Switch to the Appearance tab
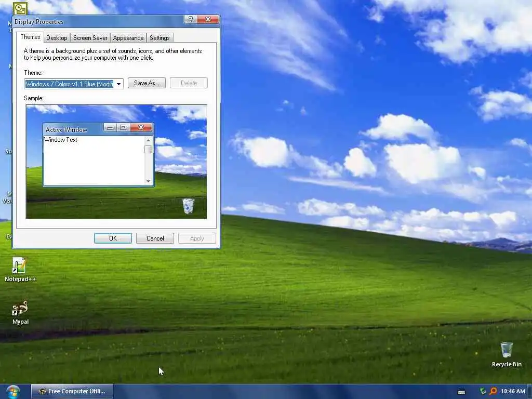This screenshot has height=399, width=532. pyautogui.click(x=128, y=37)
